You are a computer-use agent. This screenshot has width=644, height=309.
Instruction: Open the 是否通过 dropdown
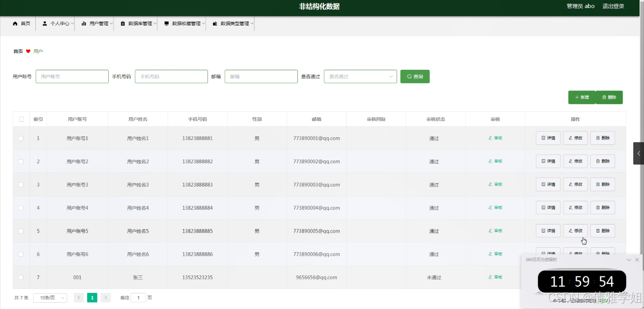360,76
